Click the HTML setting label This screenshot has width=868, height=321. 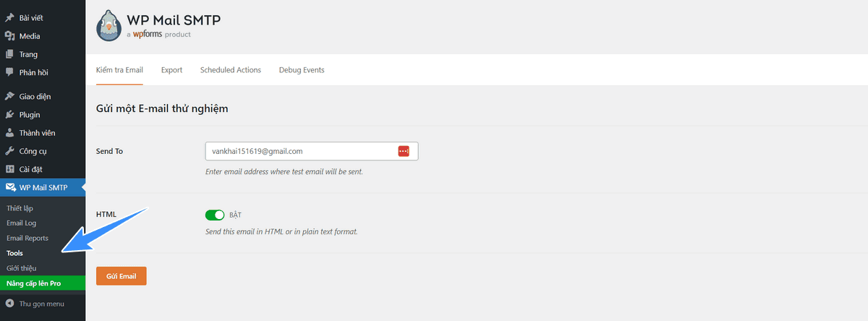106,215
